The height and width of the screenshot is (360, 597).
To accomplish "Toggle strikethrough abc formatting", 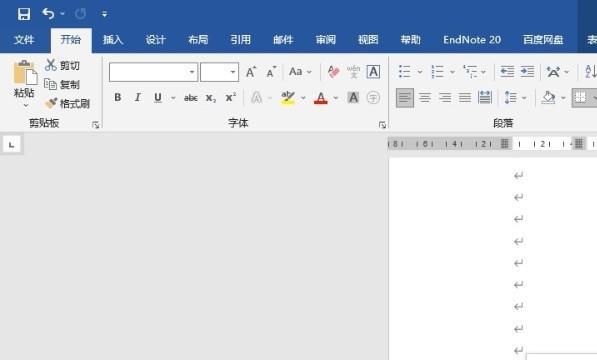I will [191, 98].
